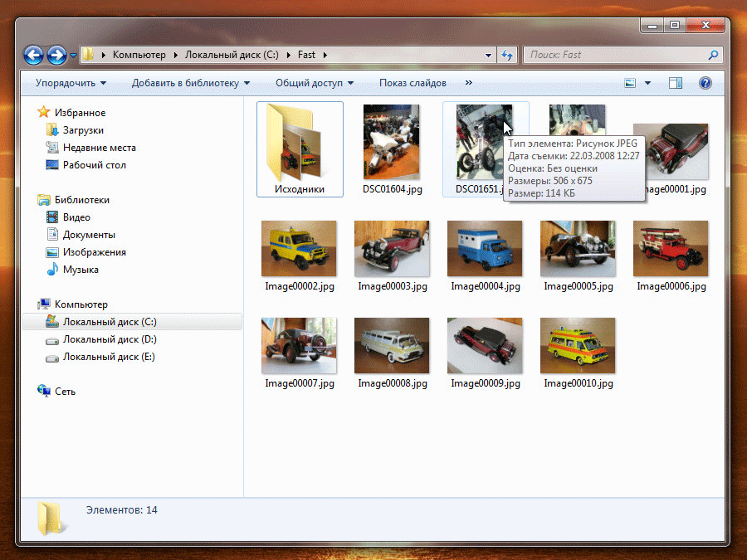
Task: Open the Изображения library
Action: click(95, 252)
